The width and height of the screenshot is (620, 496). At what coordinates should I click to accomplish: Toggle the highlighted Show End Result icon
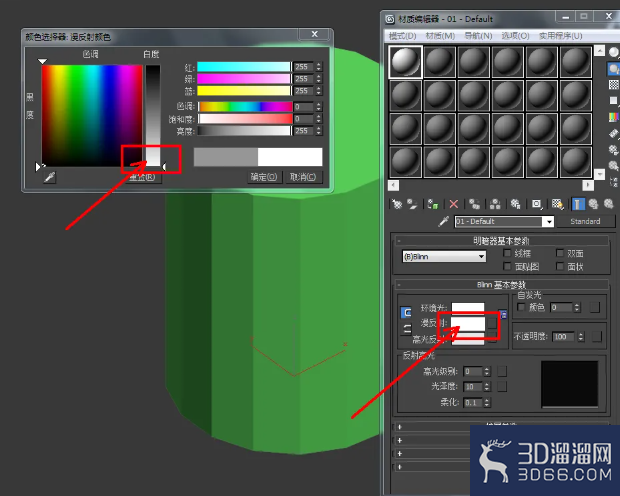click(578, 204)
